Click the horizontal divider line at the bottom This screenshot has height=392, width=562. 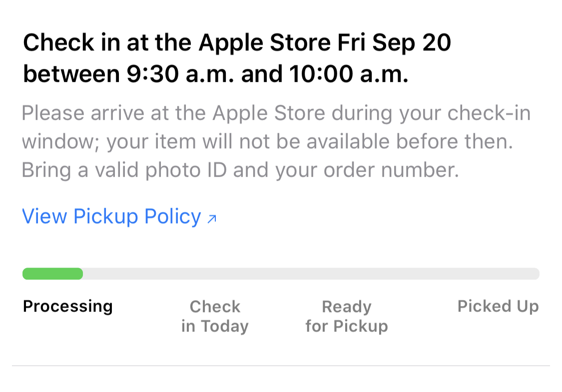[281, 366]
